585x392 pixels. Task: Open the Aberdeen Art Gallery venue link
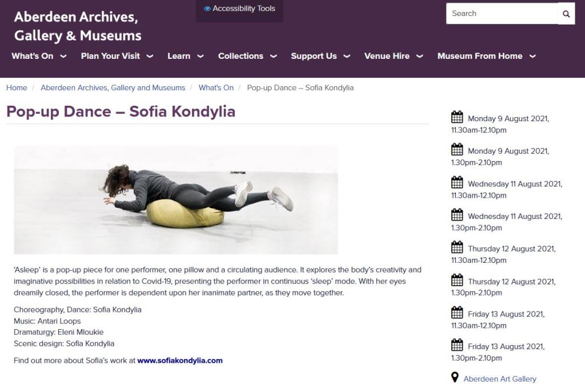click(x=499, y=379)
